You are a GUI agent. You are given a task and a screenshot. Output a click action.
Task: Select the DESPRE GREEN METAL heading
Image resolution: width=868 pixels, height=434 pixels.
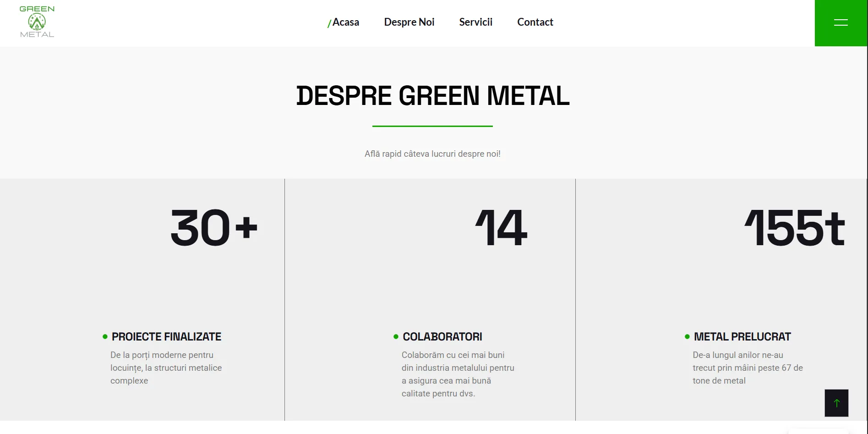click(x=433, y=96)
